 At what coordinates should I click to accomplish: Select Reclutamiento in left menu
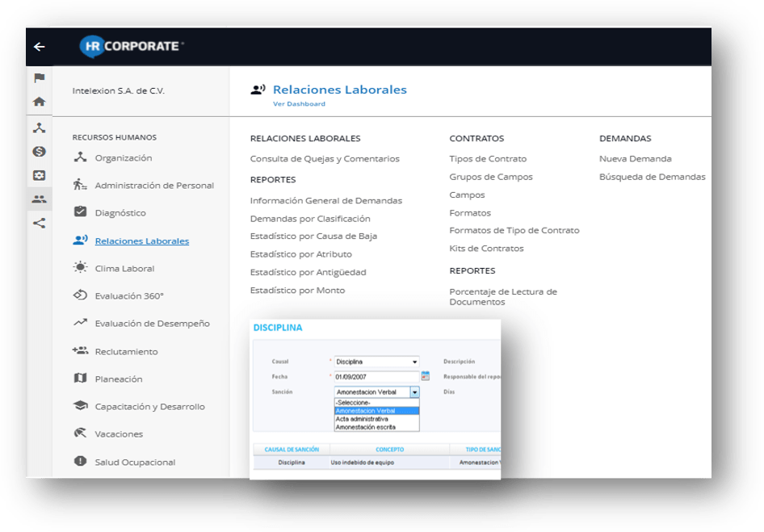[126, 352]
